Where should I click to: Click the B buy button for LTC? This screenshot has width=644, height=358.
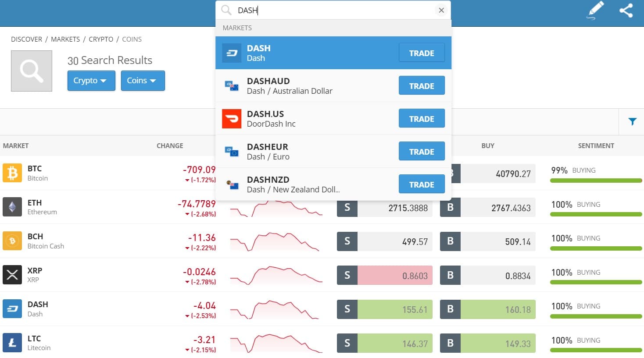click(x=450, y=343)
